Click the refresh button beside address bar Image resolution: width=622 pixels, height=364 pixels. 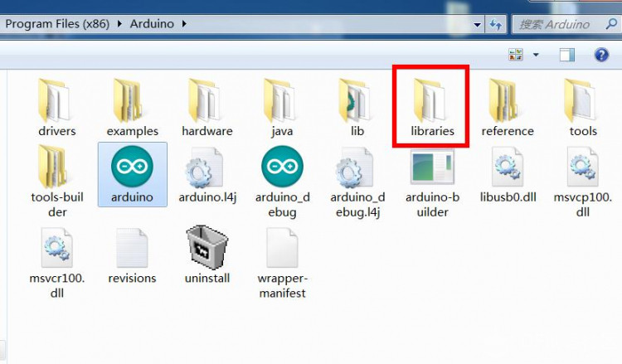495,25
